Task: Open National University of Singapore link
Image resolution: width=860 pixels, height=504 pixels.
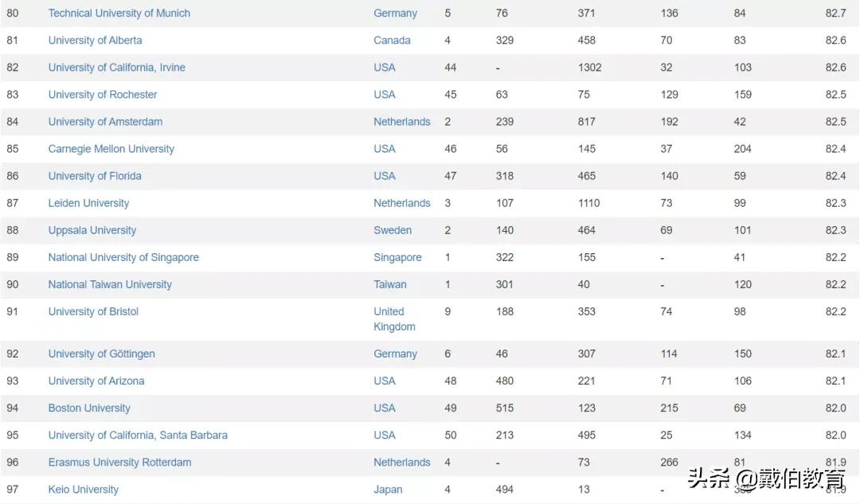Action: tap(123, 257)
